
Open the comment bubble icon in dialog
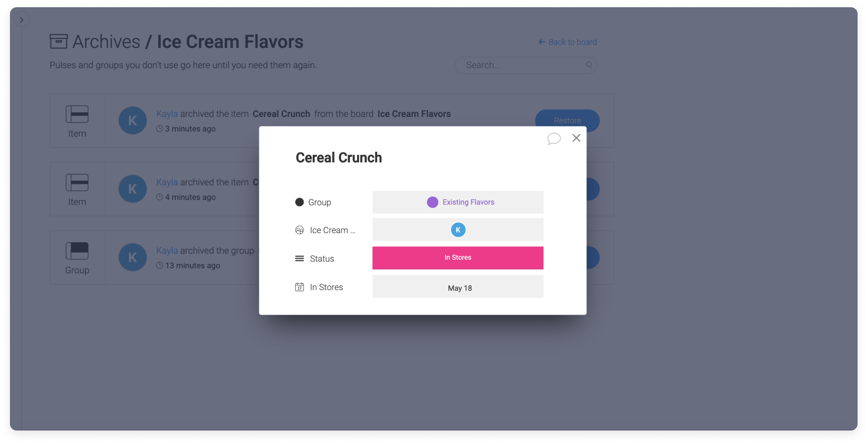click(x=554, y=138)
